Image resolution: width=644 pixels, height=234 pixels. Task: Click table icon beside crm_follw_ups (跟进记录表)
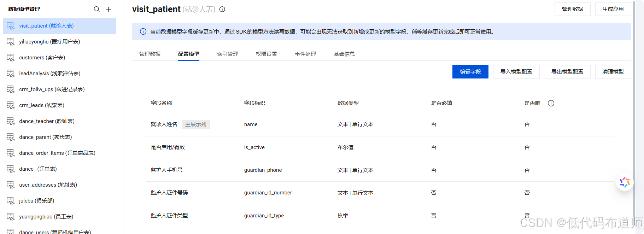(x=11, y=89)
